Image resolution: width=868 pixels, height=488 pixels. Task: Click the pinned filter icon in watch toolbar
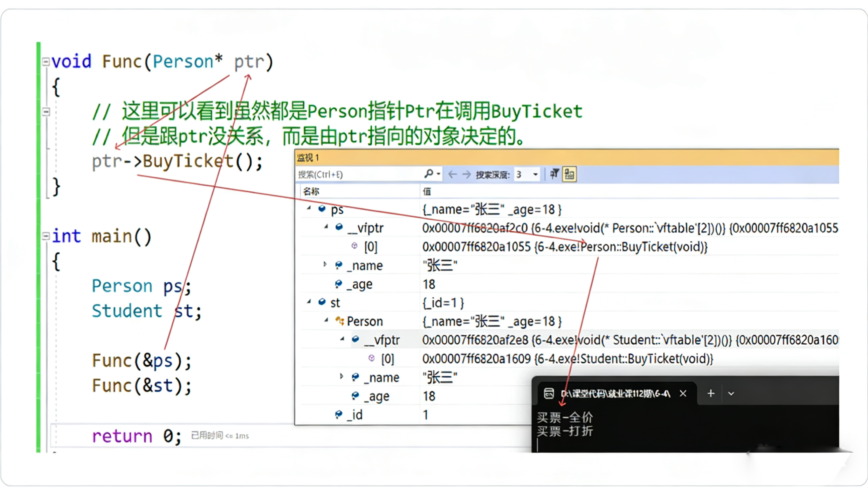tap(554, 174)
